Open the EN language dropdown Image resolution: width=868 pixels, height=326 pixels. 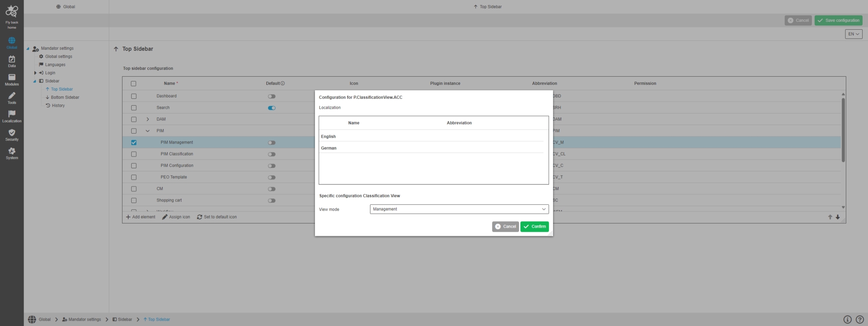pos(853,34)
